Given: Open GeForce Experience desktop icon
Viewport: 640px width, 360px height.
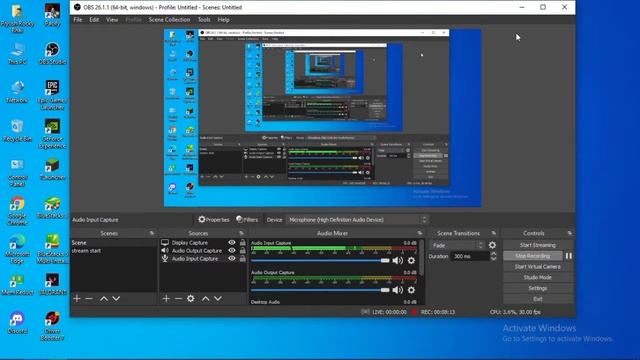Looking at the screenshot, I should [x=52, y=133].
